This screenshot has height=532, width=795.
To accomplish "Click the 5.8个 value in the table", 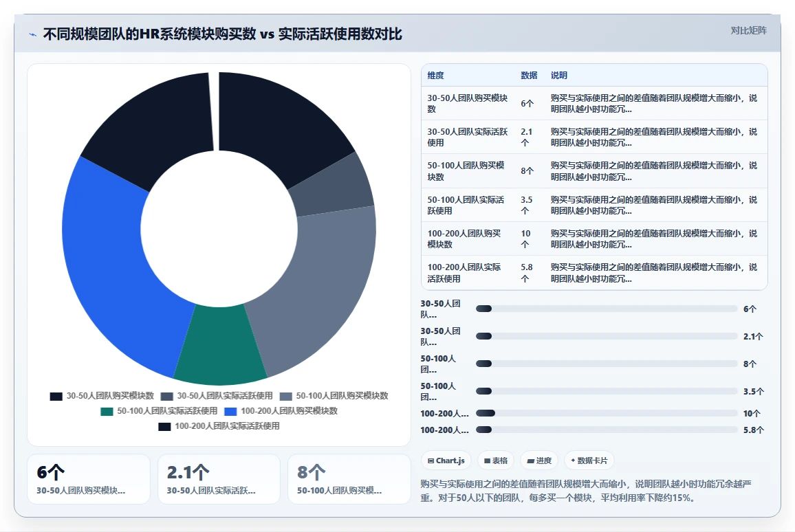I will coord(527,273).
